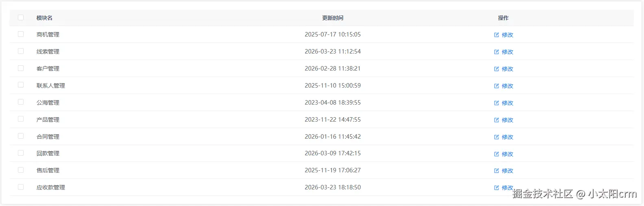Click the 公海管理 update time 2023-04-08

(332, 103)
